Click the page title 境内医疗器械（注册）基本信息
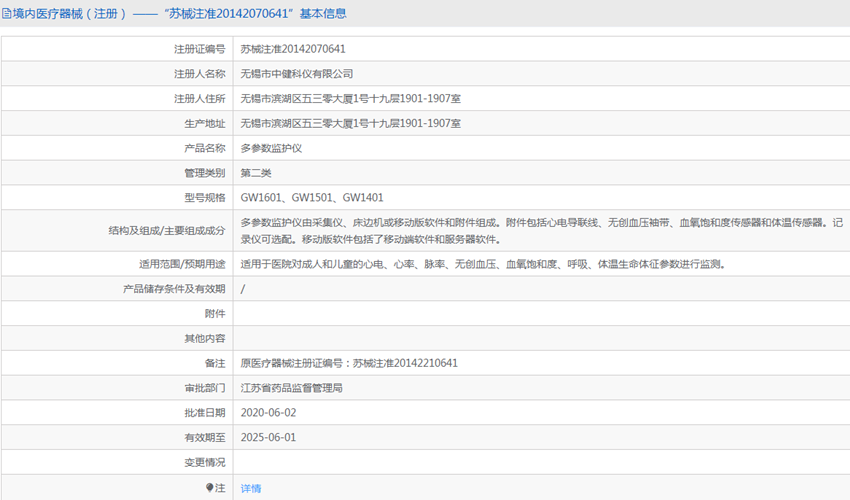This screenshot has width=850, height=500. tap(180, 14)
